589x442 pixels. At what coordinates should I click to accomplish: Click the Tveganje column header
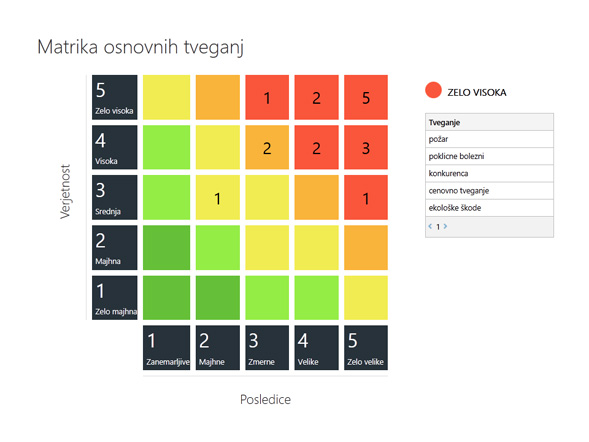(x=489, y=122)
